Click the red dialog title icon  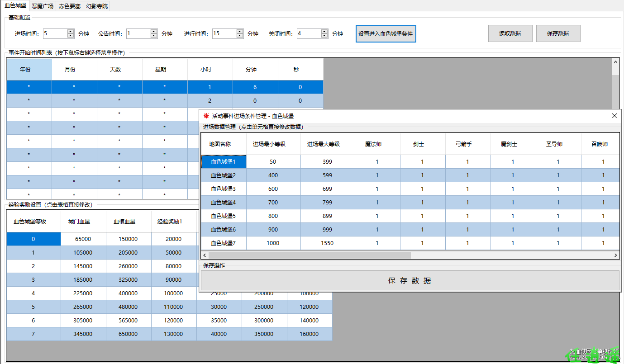click(206, 116)
